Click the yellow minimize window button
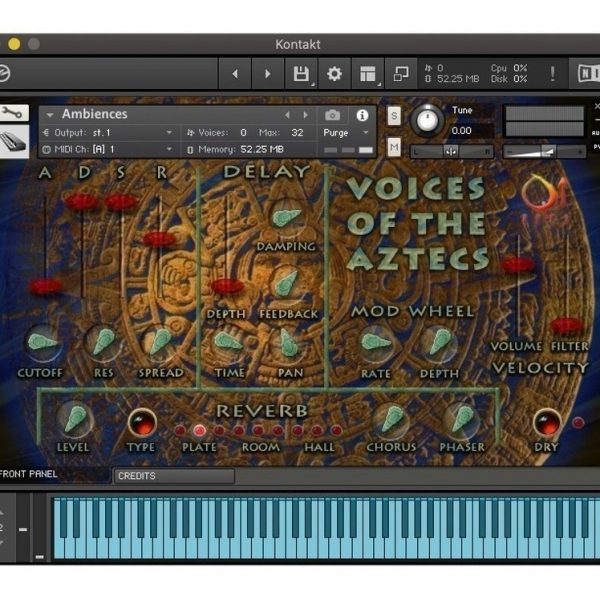The height and width of the screenshot is (600, 600). click(14, 44)
